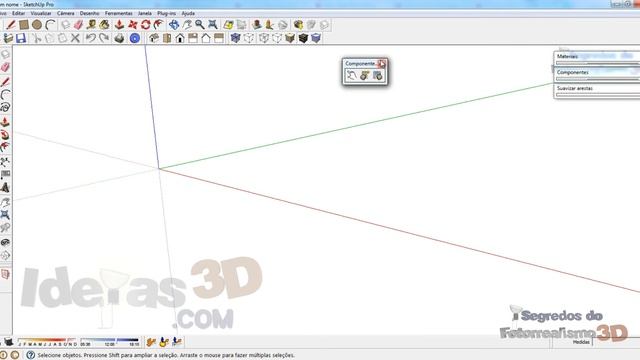Select the Line tool in left toolbar
This screenshot has width=640, height=360.
coord(5,82)
